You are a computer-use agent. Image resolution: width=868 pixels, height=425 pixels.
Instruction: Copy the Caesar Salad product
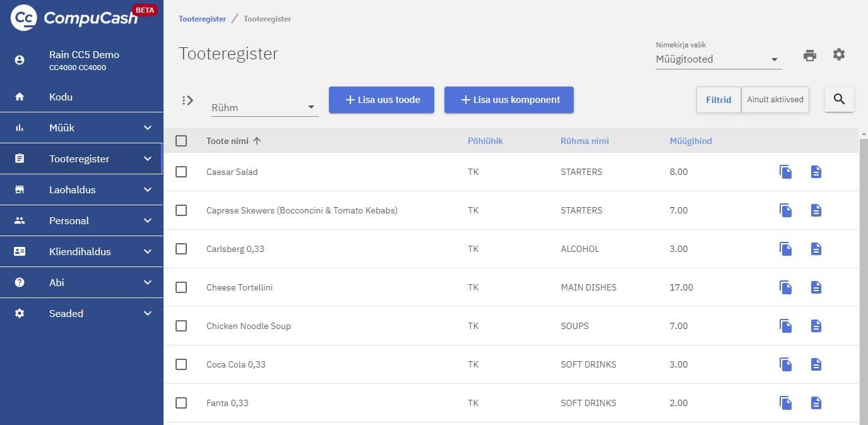pos(785,172)
